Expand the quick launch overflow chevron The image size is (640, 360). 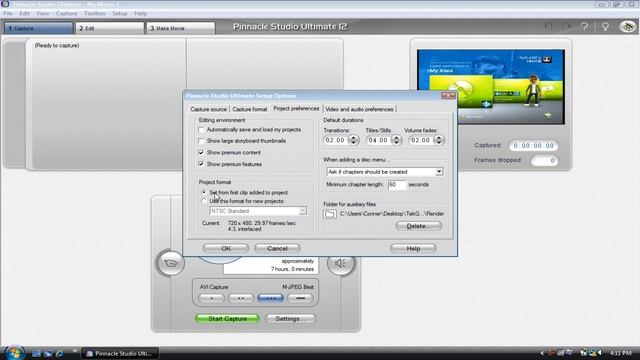[75, 351]
